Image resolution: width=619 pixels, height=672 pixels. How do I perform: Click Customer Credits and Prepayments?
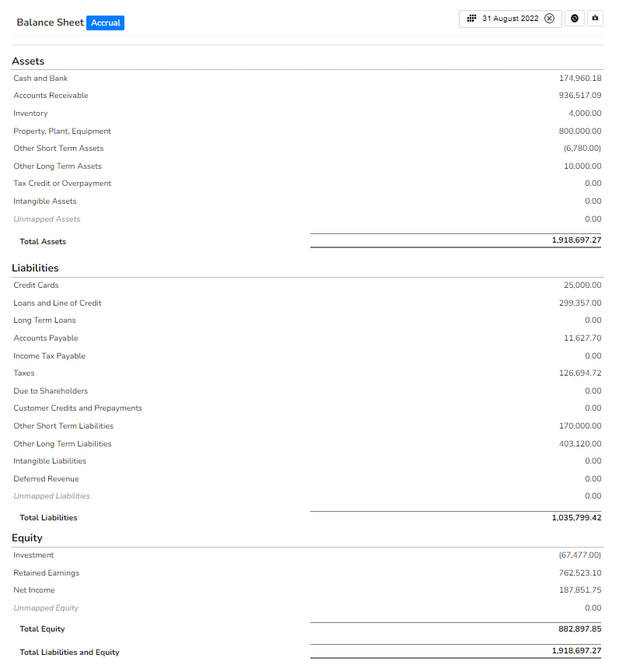click(x=78, y=408)
